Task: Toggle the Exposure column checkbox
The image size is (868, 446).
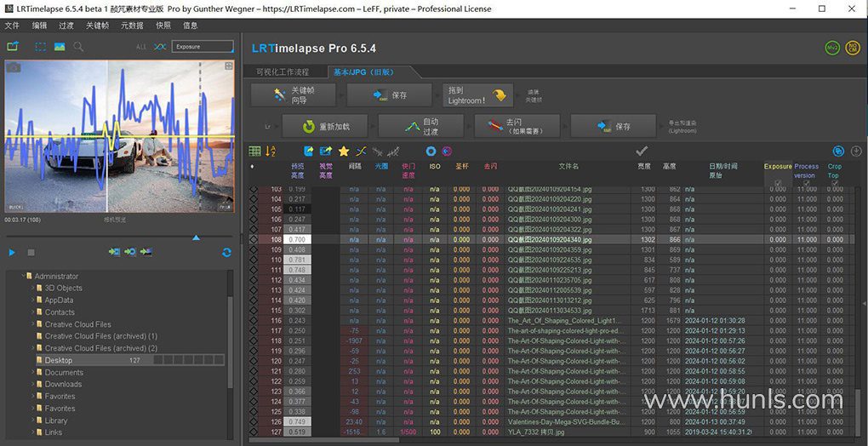Action: [x=778, y=183]
